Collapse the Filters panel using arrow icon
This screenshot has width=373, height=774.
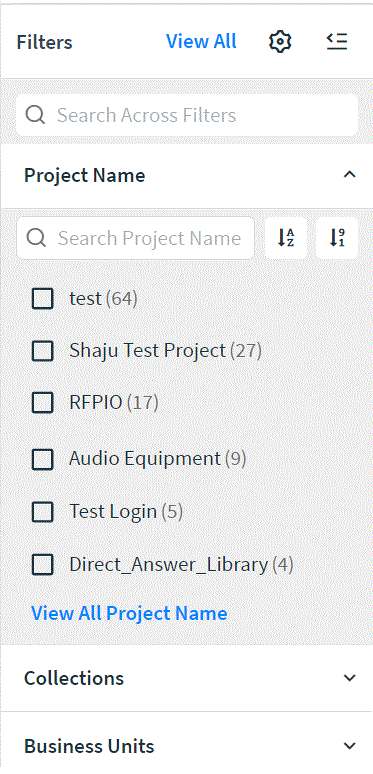pos(337,41)
